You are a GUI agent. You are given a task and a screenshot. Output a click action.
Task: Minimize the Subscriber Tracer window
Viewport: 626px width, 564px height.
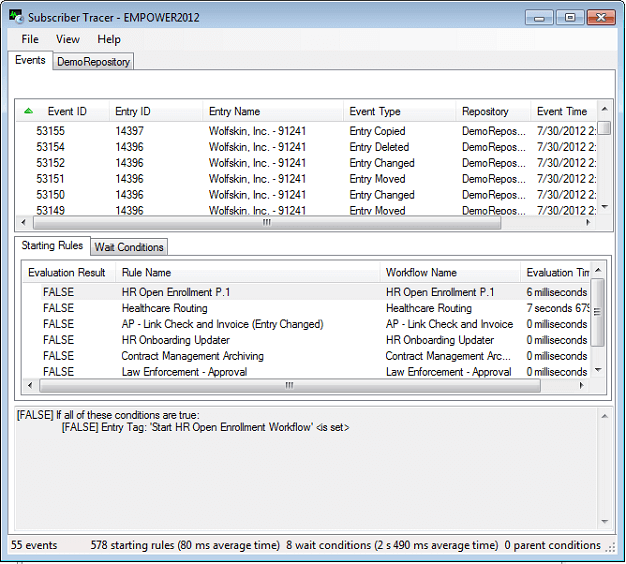[x=539, y=17]
